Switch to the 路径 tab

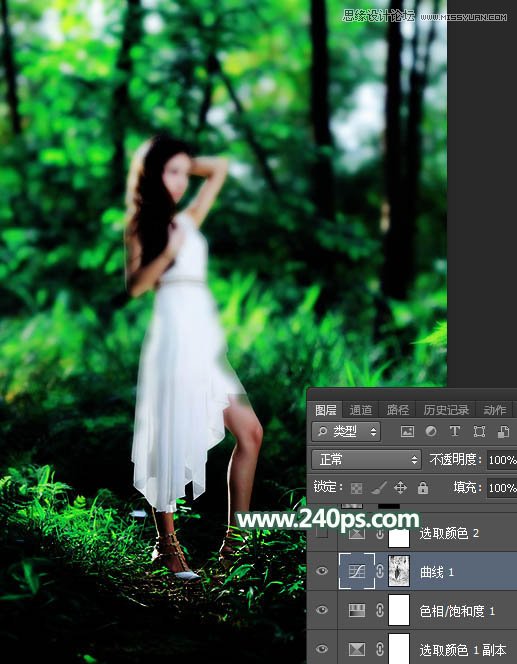pos(398,410)
